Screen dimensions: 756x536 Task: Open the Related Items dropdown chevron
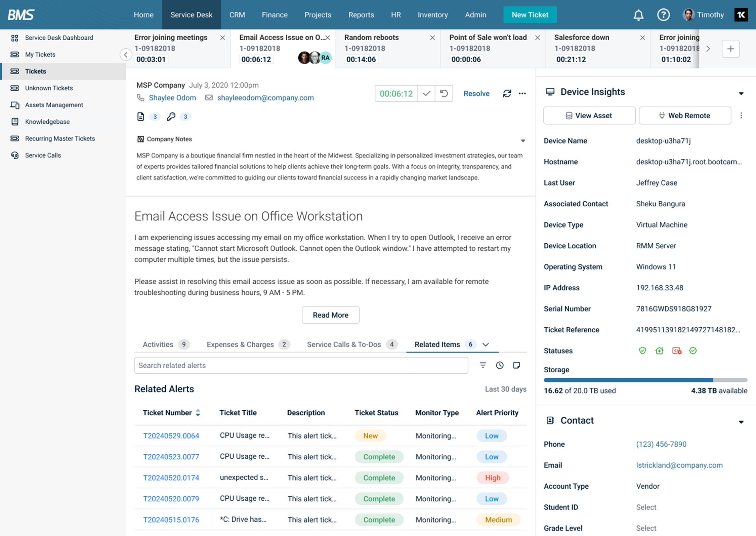tap(486, 344)
